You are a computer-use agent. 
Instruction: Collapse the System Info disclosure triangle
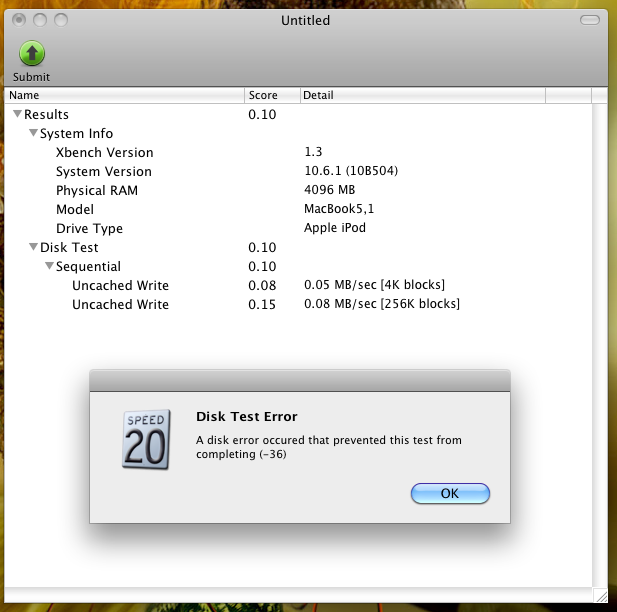click(33, 133)
